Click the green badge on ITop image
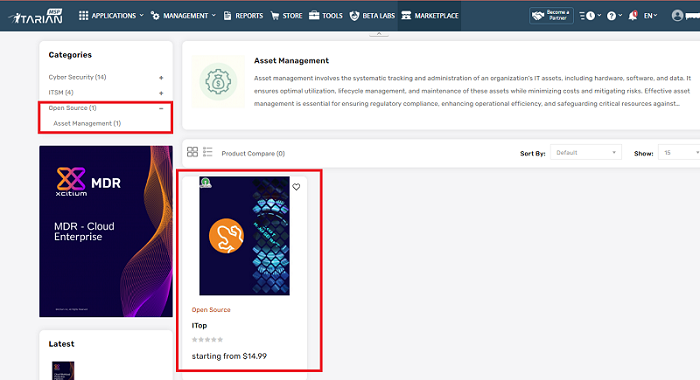 205,183
